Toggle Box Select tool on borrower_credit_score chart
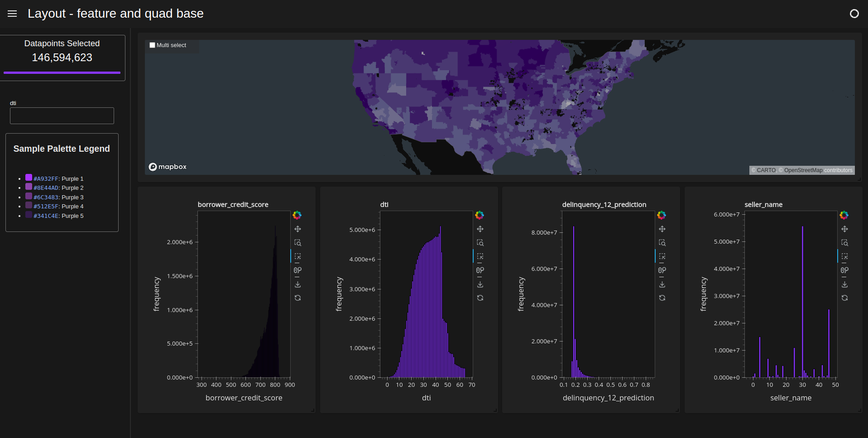868x438 pixels. click(297, 256)
